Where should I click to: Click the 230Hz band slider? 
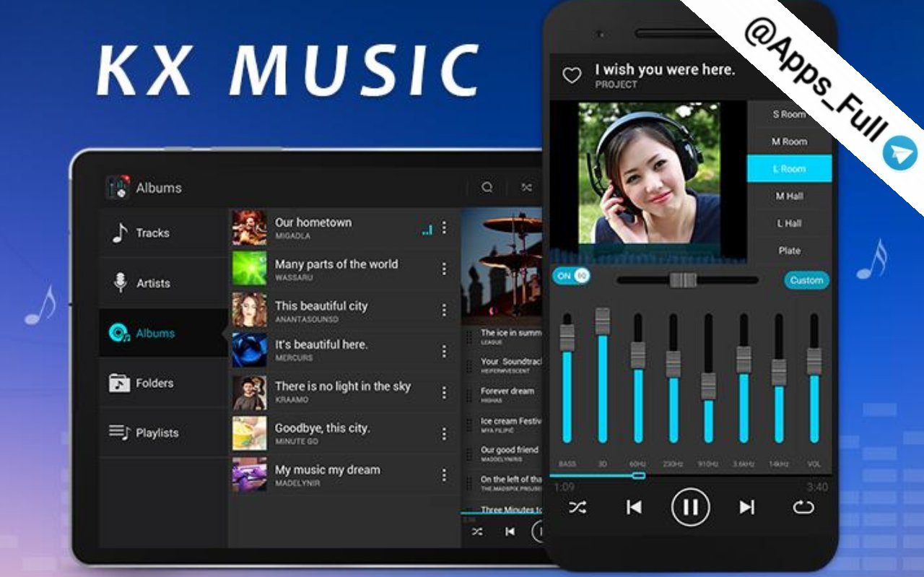click(673, 378)
